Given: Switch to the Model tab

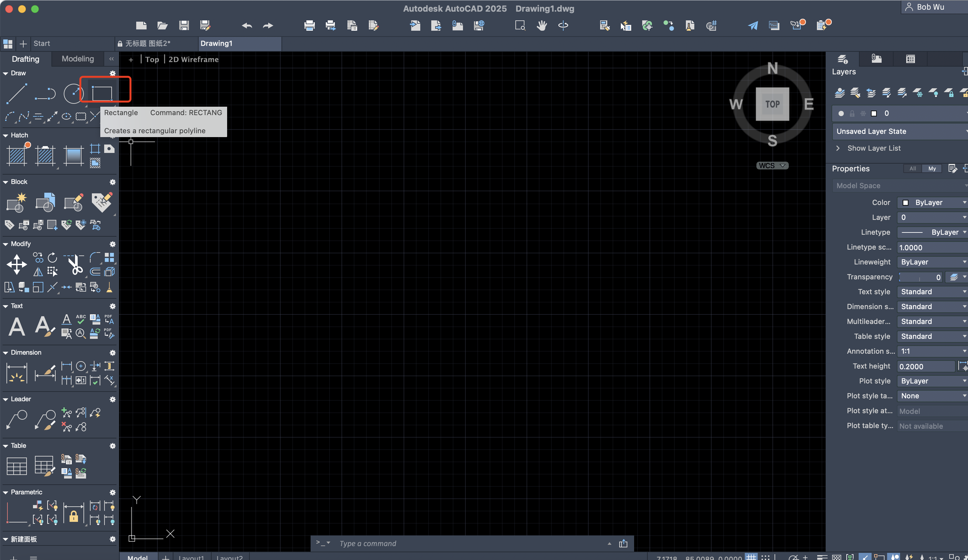Looking at the screenshot, I should 137,557.
